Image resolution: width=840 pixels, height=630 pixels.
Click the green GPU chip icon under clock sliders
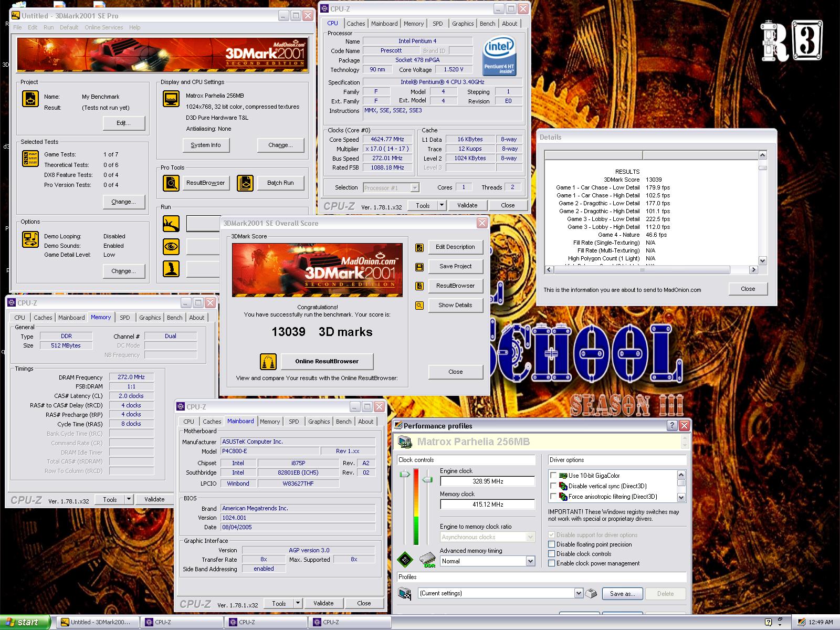point(405,560)
